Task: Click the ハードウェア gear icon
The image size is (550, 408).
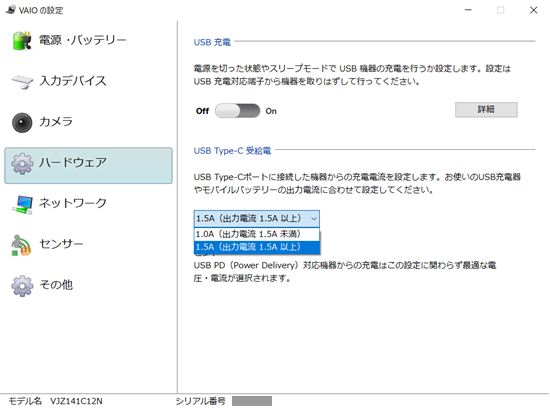Action: (22, 163)
